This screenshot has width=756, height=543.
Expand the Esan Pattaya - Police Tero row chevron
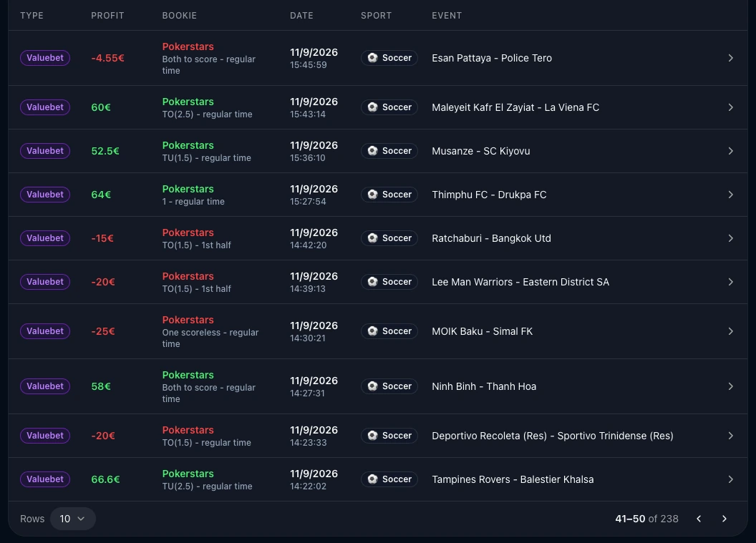(730, 58)
